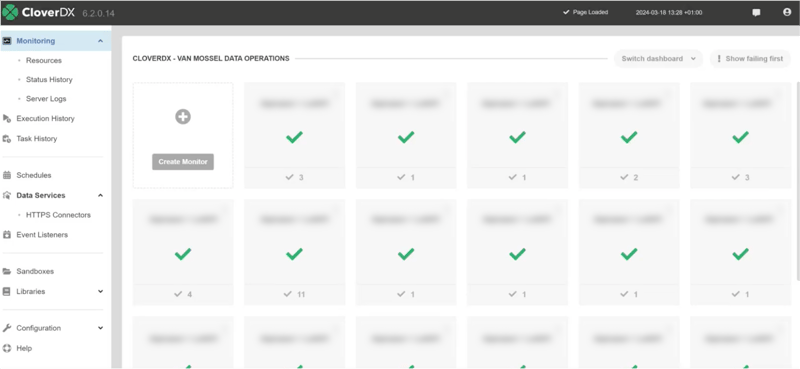This screenshot has width=800, height=369.
Task: Go to Execution History page
Action: tap(45, 118)
